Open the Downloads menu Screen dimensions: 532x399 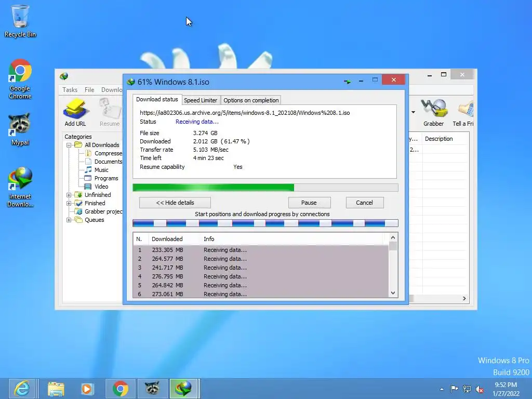point(112,89)
